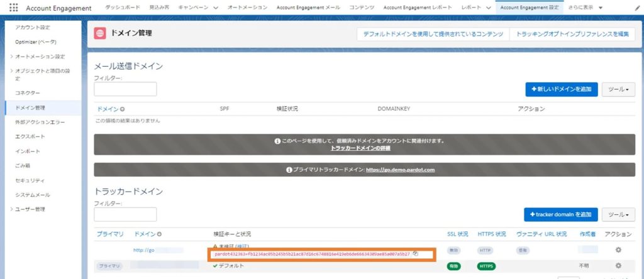Click the green 有効 SSL badge
Screen dimensions: 644x279
tap(454, 266)
